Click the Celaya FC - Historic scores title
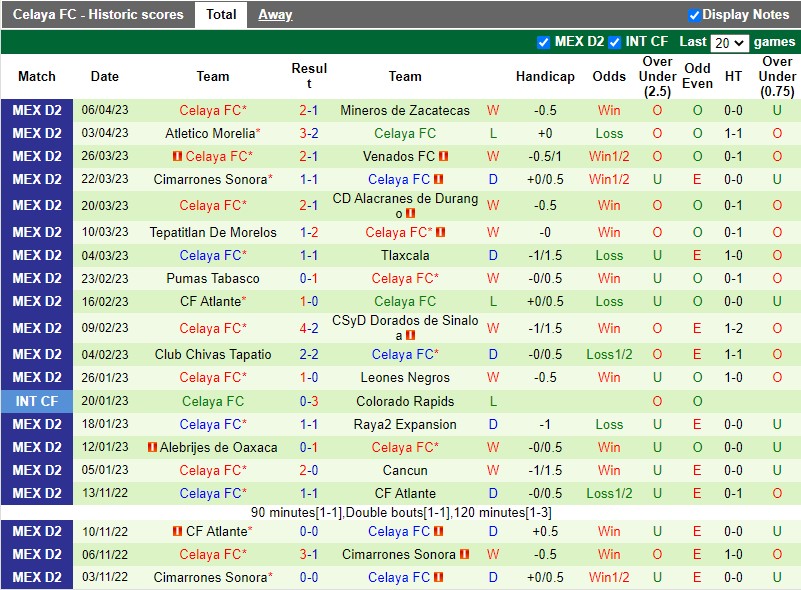The height and width of the screenshot is (590, 801). pyautogui.click(x=98, y=14)
